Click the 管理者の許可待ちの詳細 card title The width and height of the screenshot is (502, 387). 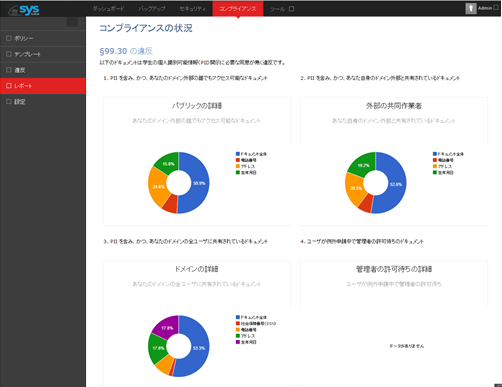[x=394, y=269]
